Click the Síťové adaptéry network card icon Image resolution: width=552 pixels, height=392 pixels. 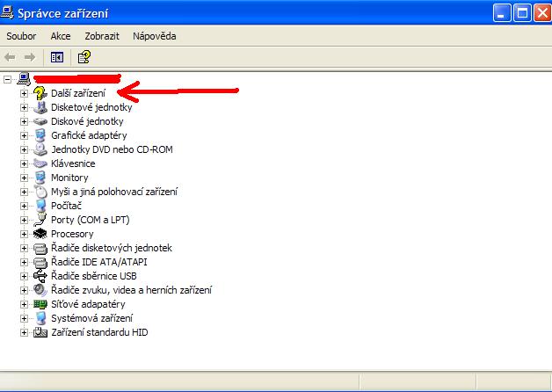tap(40, 304)
